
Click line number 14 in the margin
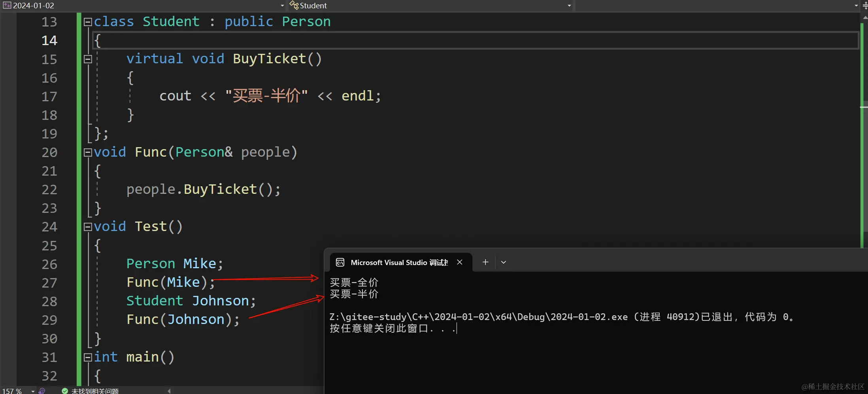[49, 40]
